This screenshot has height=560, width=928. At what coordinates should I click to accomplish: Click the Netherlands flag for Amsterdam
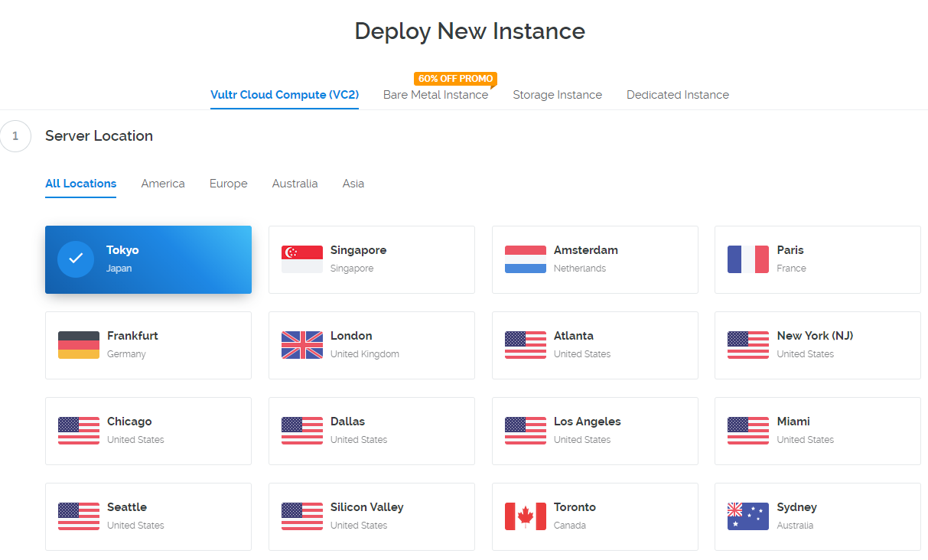pyautogui.click(x=525, y=259)
